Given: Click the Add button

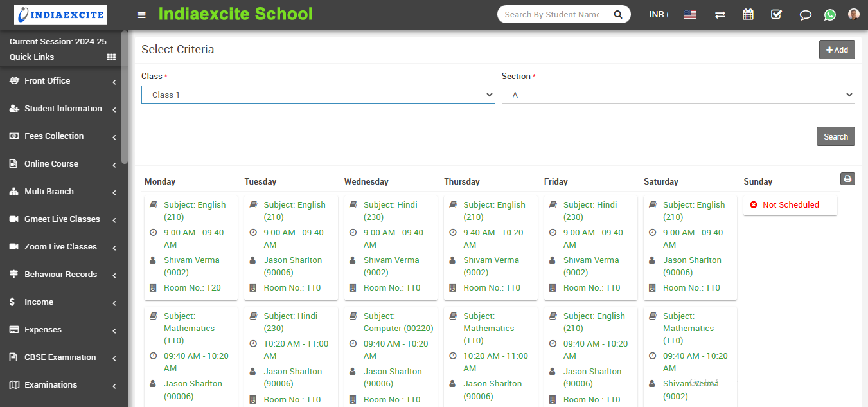Looking at the screenshot, I should [x=837, y=50].
